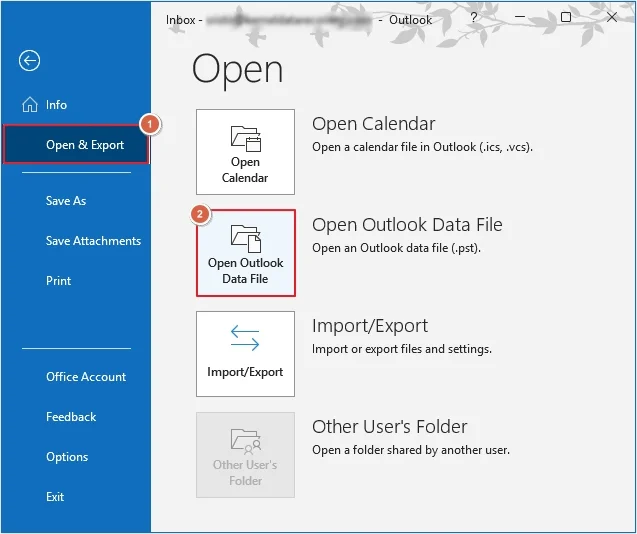The width and height of the screenshot is (637, 534).
Task: Click the Open Outlook Data File heading
Action: point(407,225)
